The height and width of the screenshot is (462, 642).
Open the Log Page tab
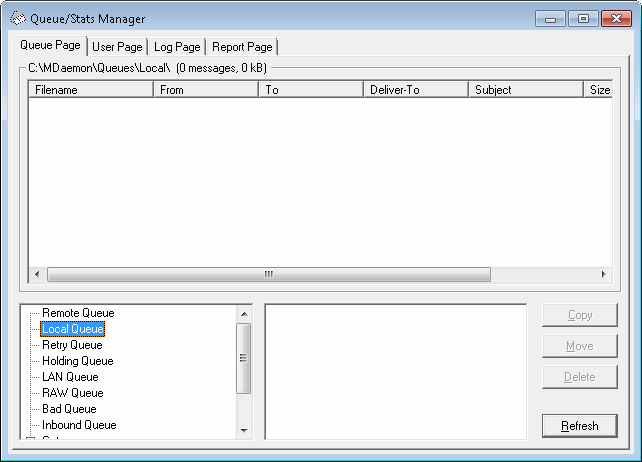177,47
